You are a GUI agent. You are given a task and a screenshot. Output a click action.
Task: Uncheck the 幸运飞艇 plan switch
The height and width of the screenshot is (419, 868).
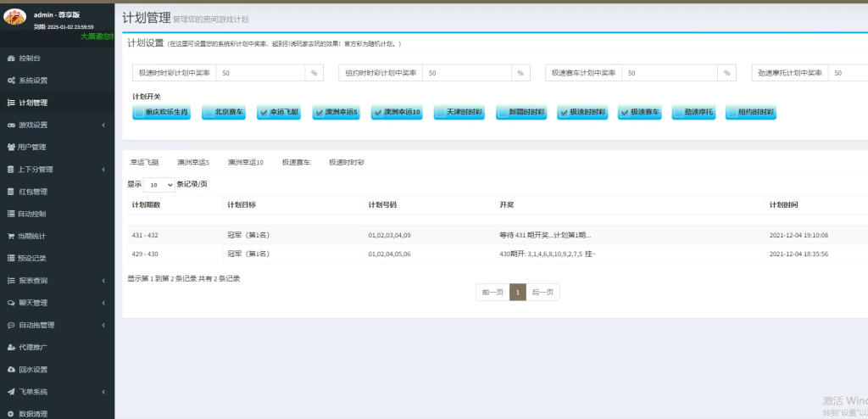[264, 112]
